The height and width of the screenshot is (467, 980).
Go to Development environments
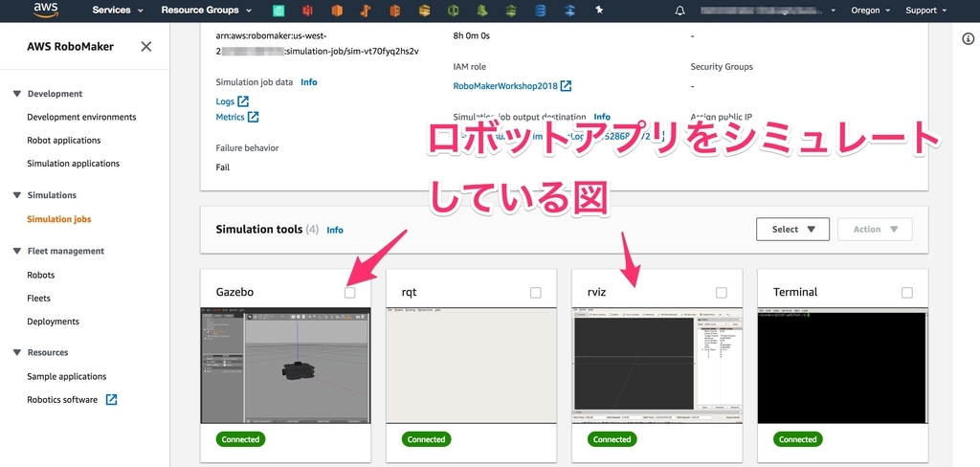click(81, 117)
